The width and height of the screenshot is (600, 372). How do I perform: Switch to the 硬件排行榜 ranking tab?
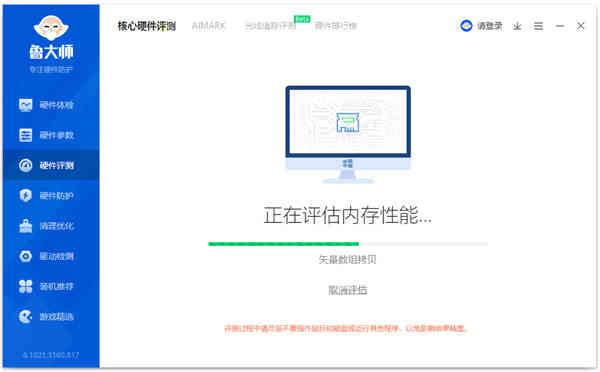click(336, 26)
